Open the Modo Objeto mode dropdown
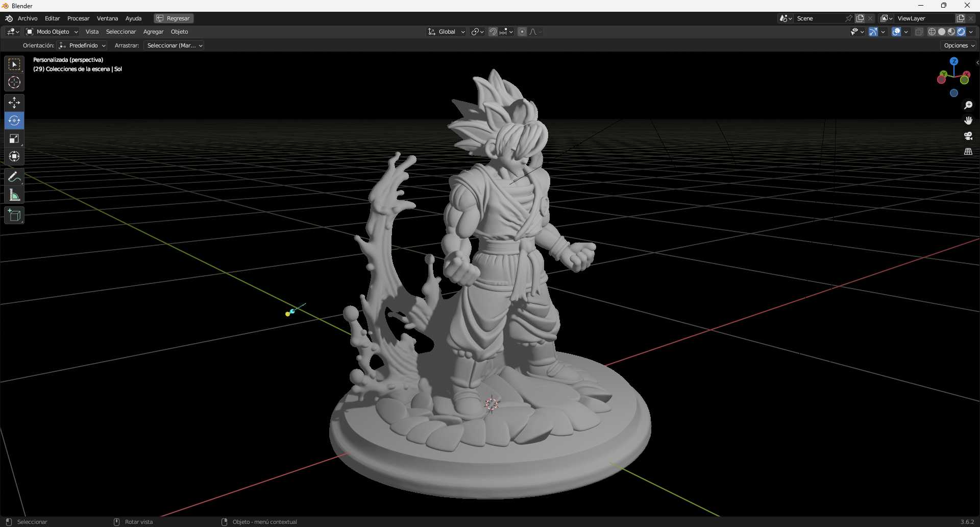Screen dimensions: 980x527 [x=51, y=32]
